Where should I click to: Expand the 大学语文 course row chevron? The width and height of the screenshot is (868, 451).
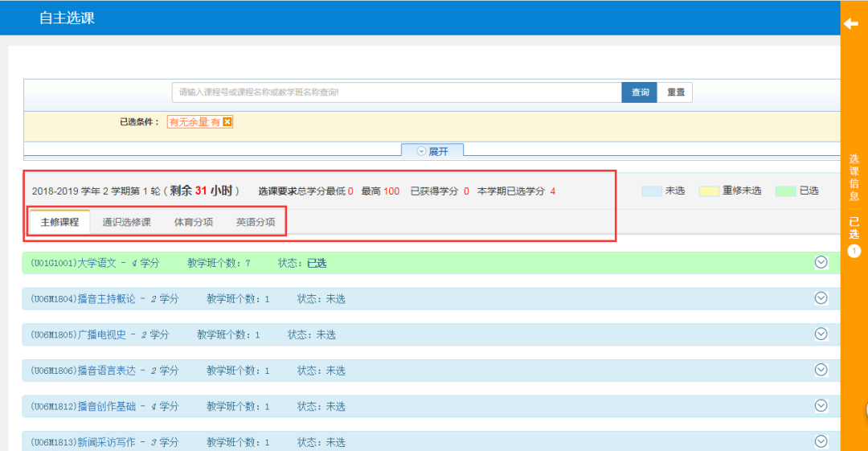(821, 263)
